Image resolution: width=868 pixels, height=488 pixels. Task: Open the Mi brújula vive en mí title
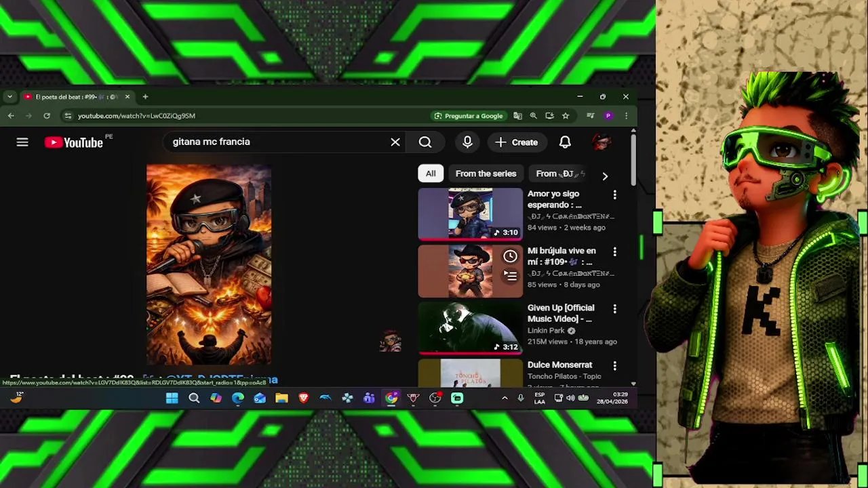(561, 256)
